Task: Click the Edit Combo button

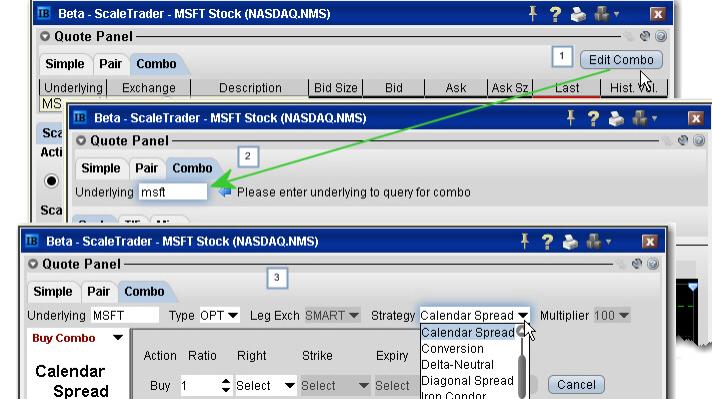Action: [x=621, y=60]
